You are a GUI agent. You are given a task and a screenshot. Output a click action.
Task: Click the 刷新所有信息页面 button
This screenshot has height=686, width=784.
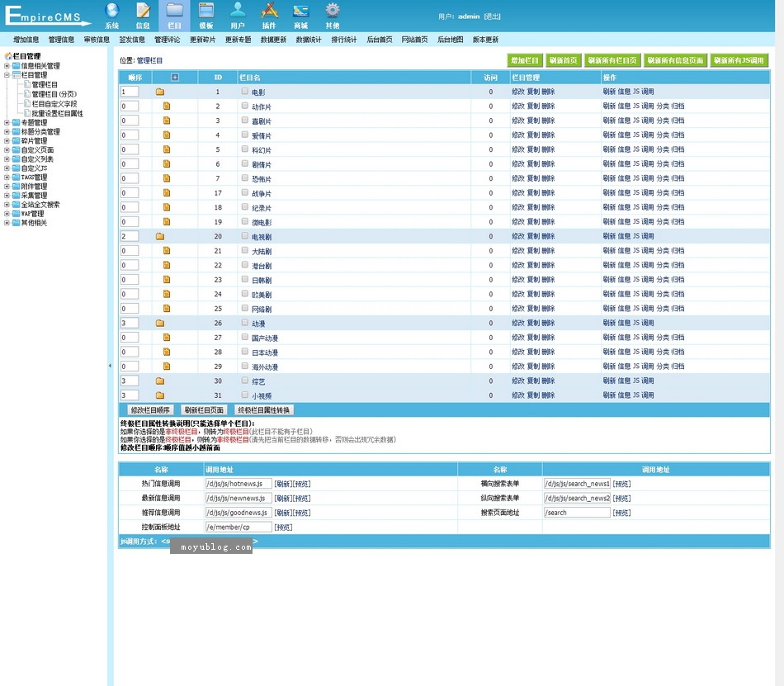(x=675, y=60)
